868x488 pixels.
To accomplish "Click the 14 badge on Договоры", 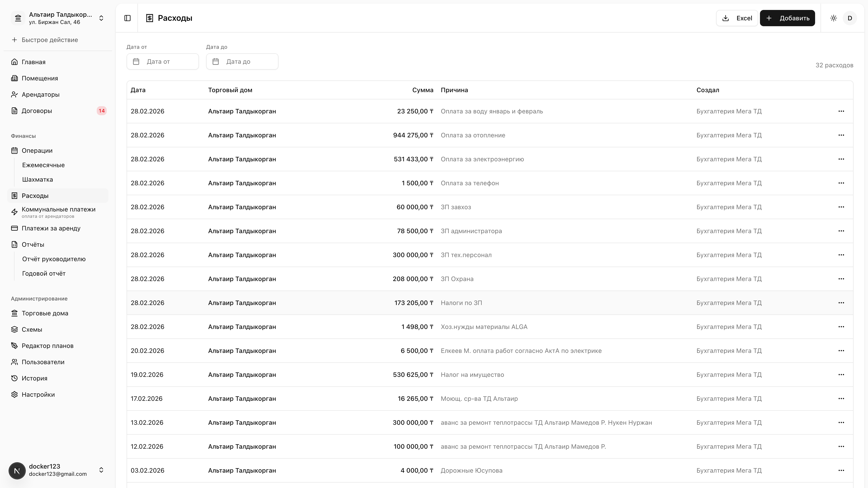I will (102, 111).
